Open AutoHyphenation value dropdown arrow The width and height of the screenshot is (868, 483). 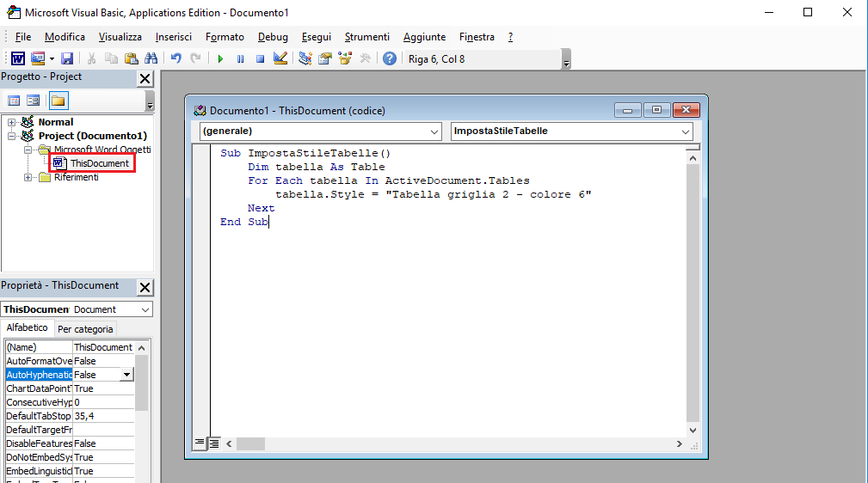(126, 375)
